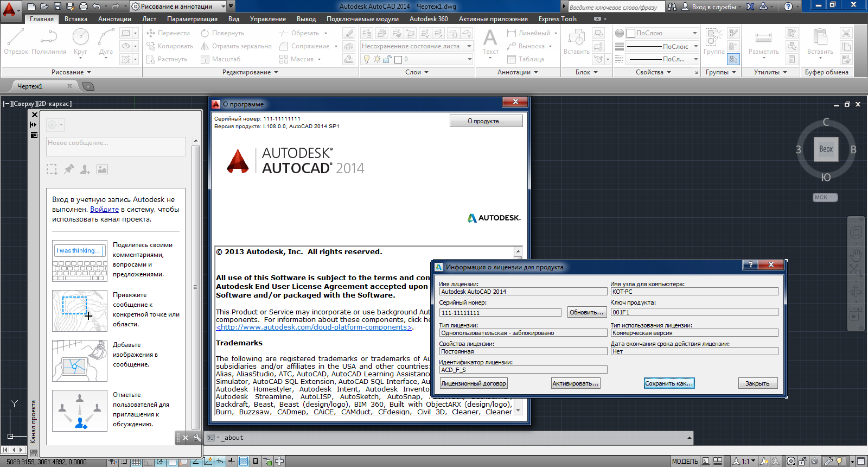Click the Войдите sign-in link
Viewport: 868px width, 467px height.
pyautogui.click(x=104, y=210)
